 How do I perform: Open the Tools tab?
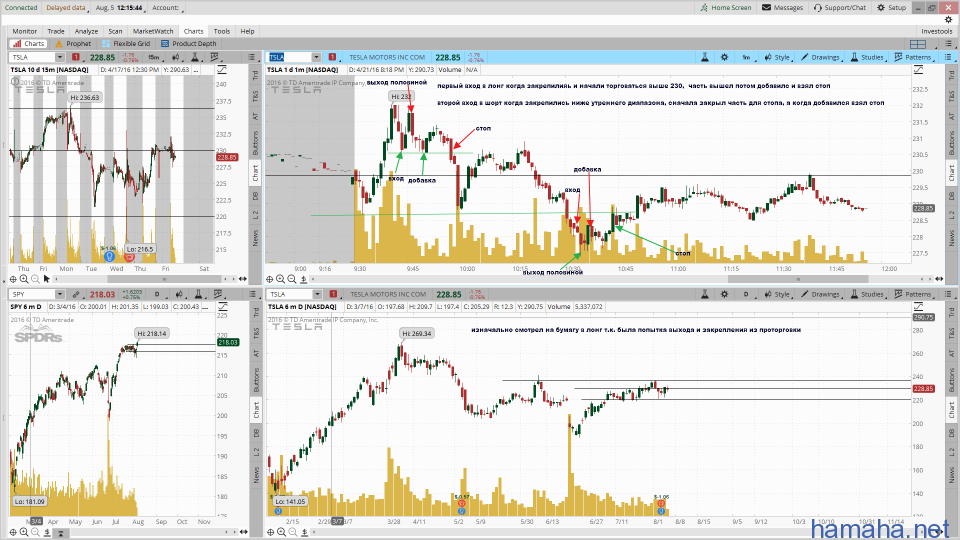(222, 31)
